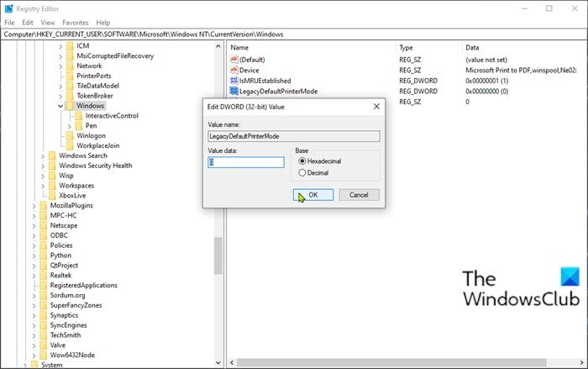The image size is (588, 369).
Task: Select the Netscape key
Action: [64, 225]
